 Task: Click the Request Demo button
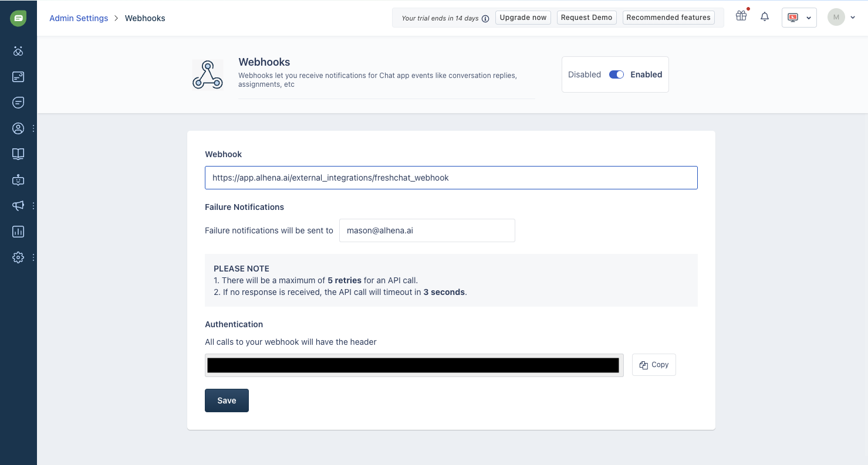pyautogui.click(x=586, y=18)
